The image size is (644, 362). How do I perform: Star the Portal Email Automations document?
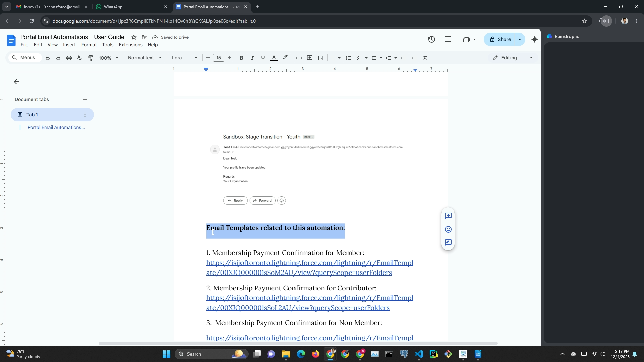click(x=134, y=37)
